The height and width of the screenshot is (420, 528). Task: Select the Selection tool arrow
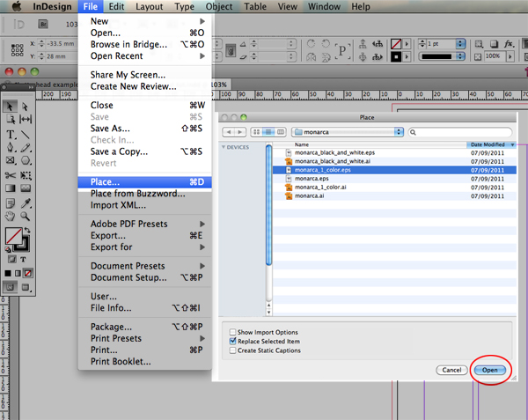[10, 107]
